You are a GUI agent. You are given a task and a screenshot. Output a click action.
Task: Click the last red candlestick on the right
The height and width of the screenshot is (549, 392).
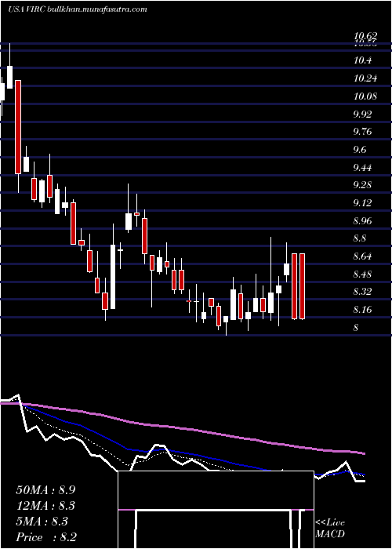click(302, 286)
